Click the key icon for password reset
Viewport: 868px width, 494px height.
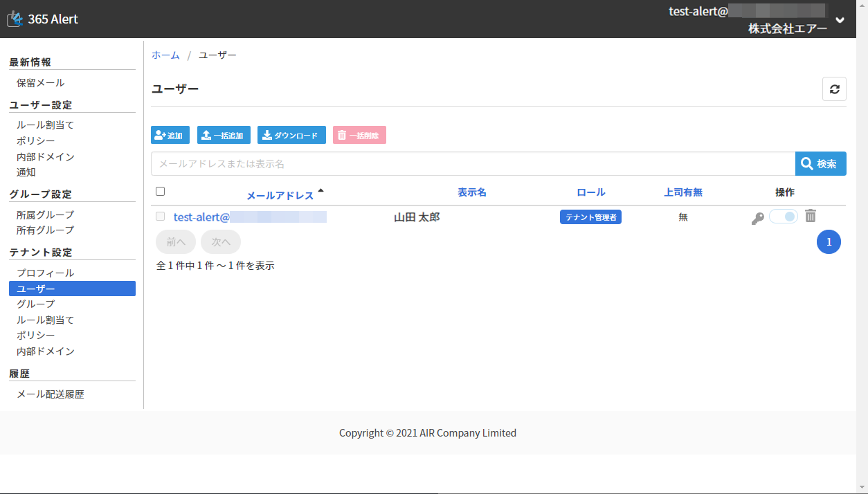(757, 218)
